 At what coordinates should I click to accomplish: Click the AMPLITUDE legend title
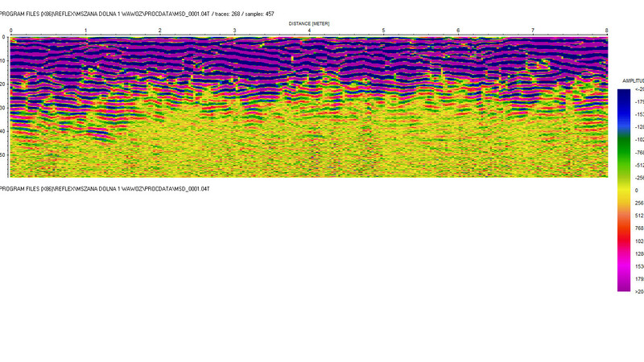point(633,81)
